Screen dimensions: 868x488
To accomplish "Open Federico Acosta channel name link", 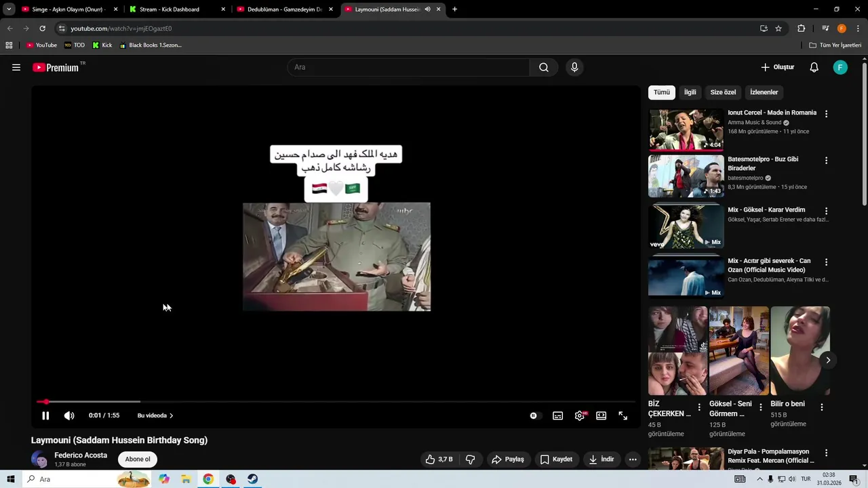I will tap(81, 455).
